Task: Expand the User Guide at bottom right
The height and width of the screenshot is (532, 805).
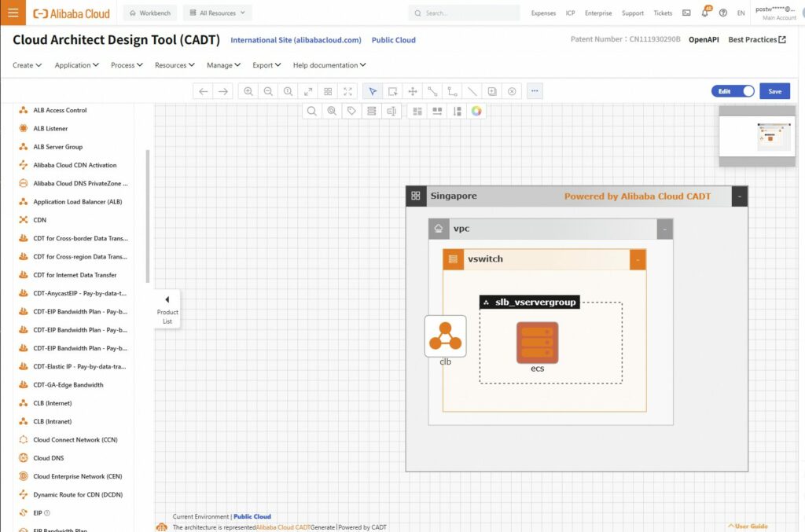Action: coord(748,526)
